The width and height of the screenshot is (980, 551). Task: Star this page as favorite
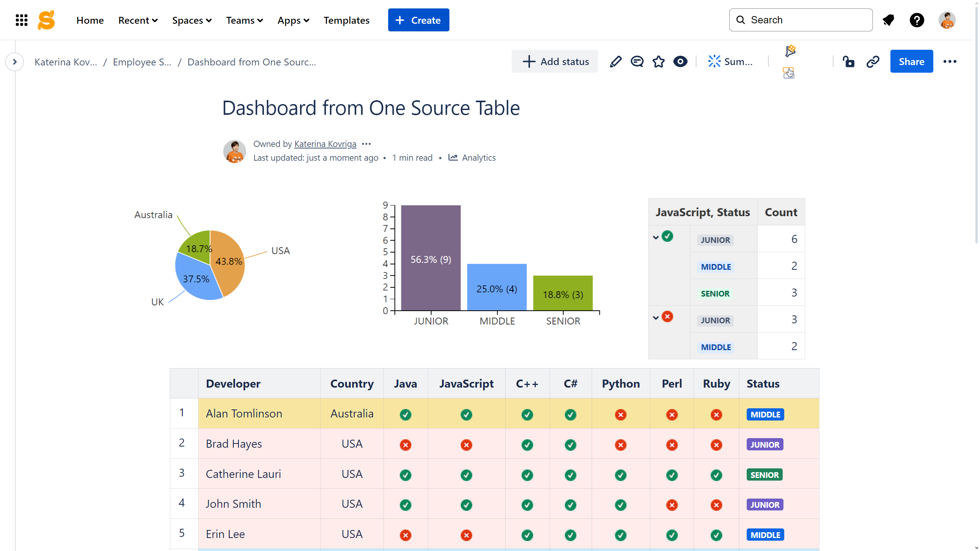click(x=658, y=62)
